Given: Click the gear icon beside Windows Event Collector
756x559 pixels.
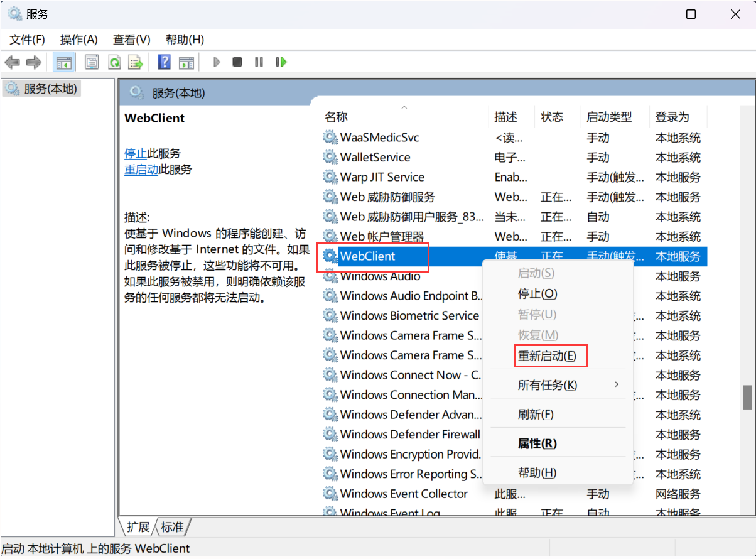Looking at the screenshot, I should [x=330, y=494].
